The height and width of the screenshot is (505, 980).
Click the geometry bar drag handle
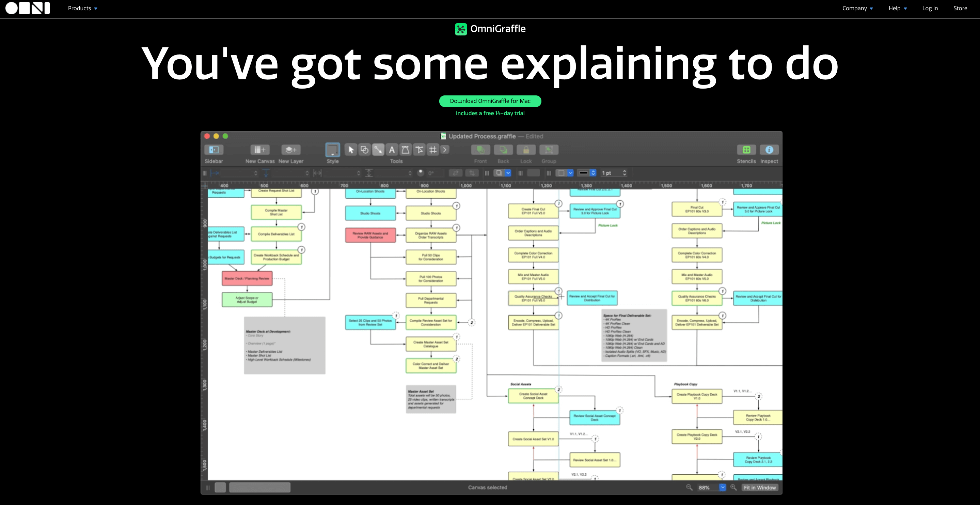pyautogui.click(x=205, y=173)
